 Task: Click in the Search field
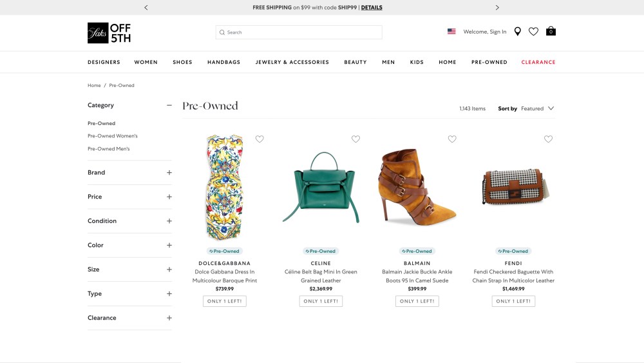(x=299, y=32)
